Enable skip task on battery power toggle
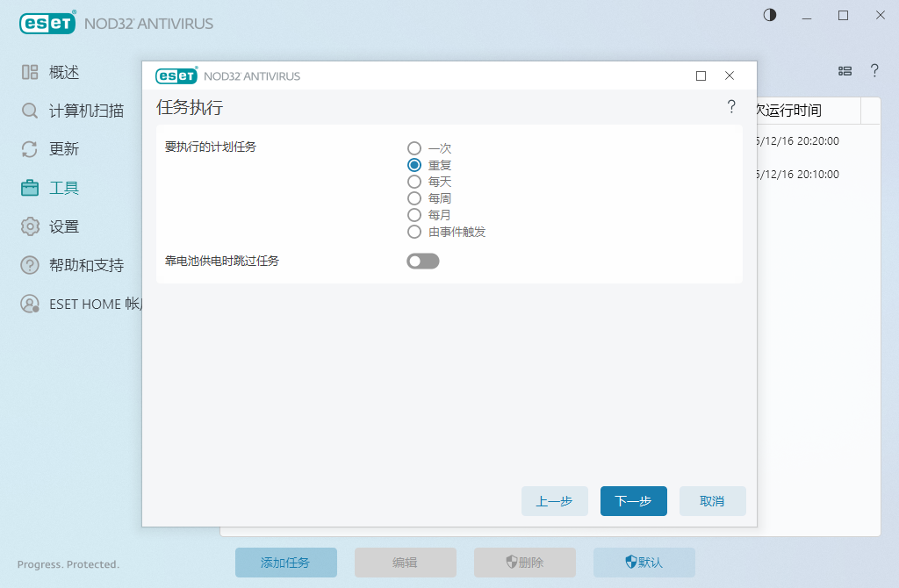 [422, 261]
